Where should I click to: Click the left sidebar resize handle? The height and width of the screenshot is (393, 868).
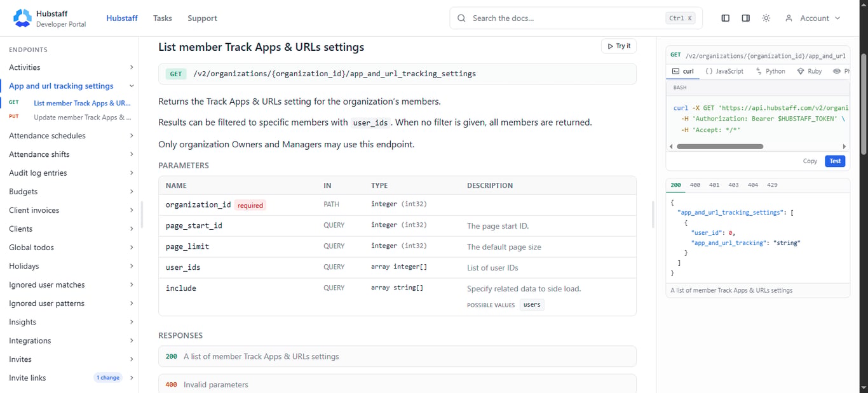(142, 215)
